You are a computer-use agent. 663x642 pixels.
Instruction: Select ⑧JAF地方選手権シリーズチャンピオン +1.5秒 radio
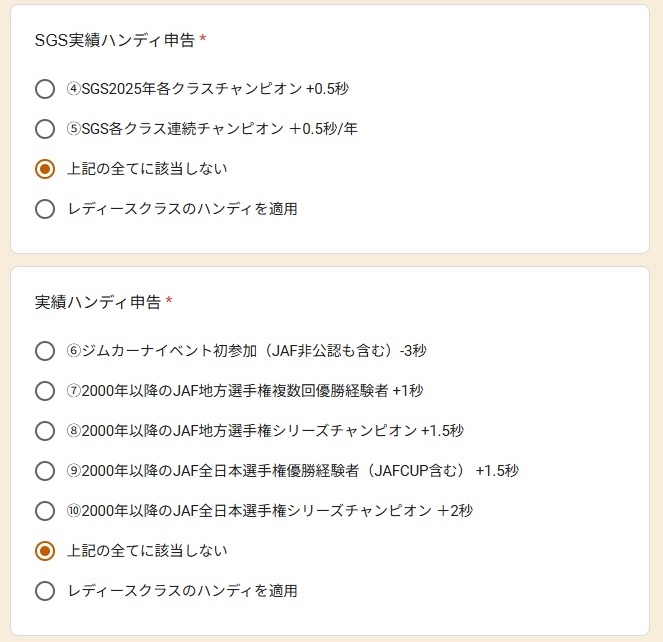[x=44, y=431]
